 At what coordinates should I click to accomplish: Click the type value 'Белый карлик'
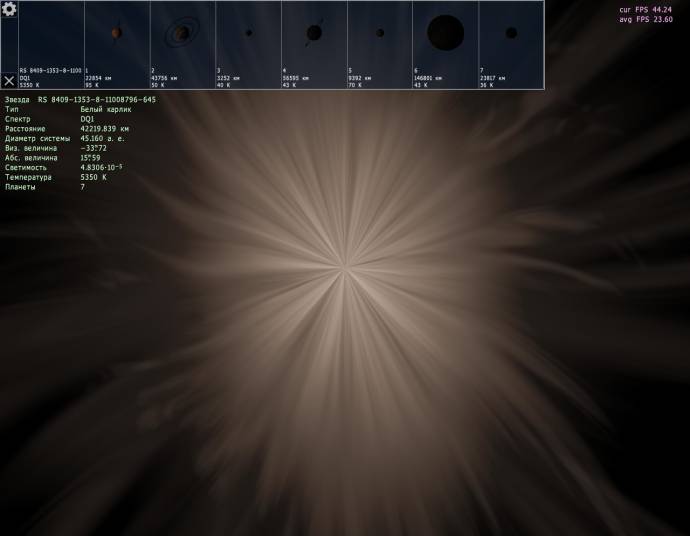click(106, 110)
